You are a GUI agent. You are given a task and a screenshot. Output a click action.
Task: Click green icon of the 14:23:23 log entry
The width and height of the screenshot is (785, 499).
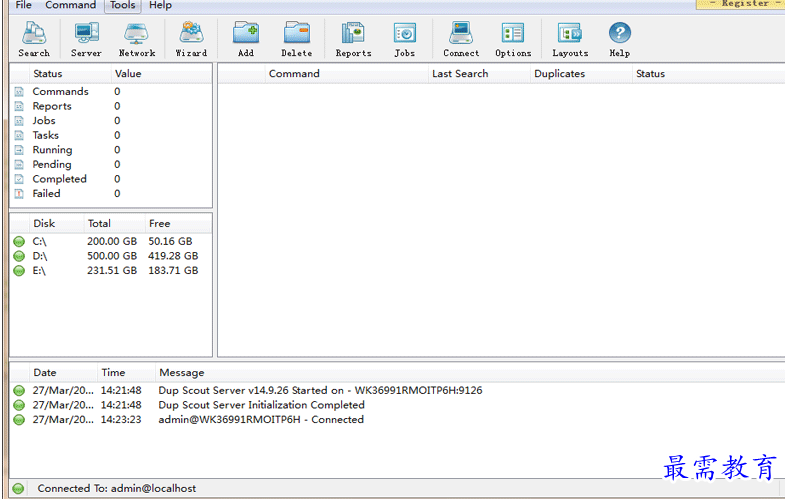[x=19, y=419]
